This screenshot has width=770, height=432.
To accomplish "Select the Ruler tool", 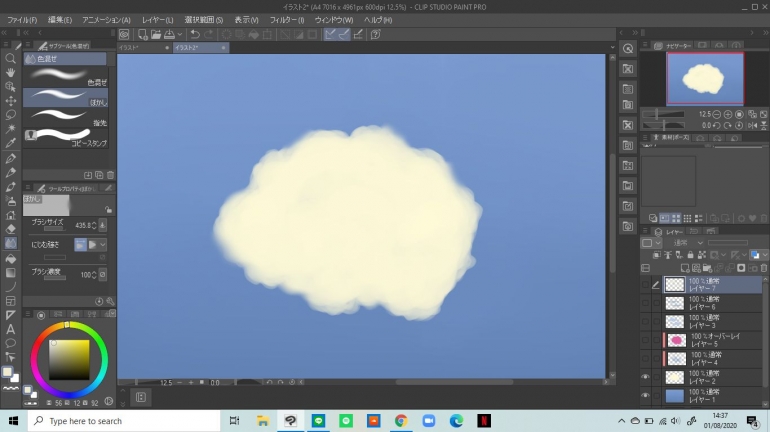I will [x=10, y=315].
